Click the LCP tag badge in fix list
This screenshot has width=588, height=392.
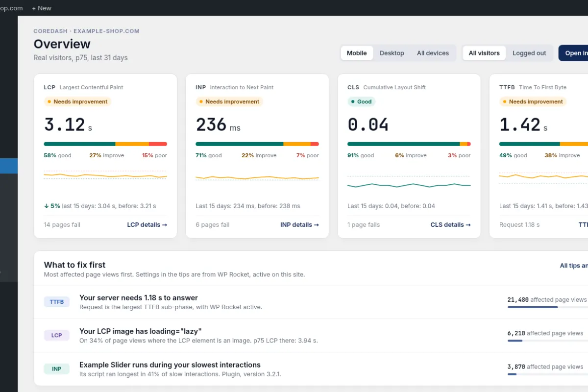57,335
